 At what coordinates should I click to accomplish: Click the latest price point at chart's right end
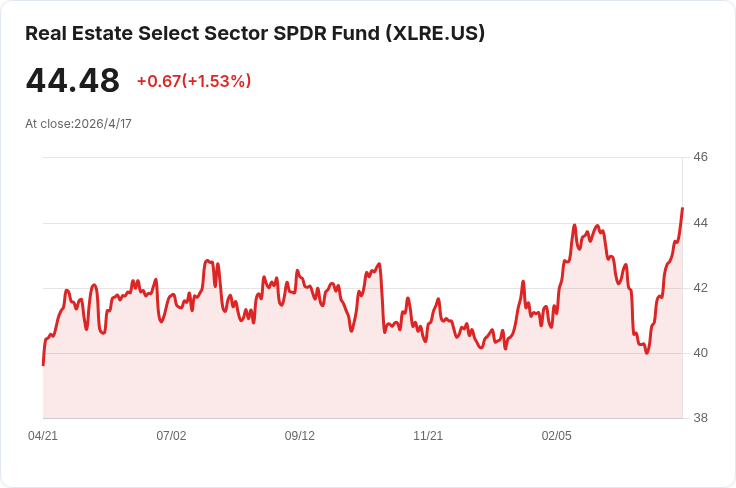[682, 208]
